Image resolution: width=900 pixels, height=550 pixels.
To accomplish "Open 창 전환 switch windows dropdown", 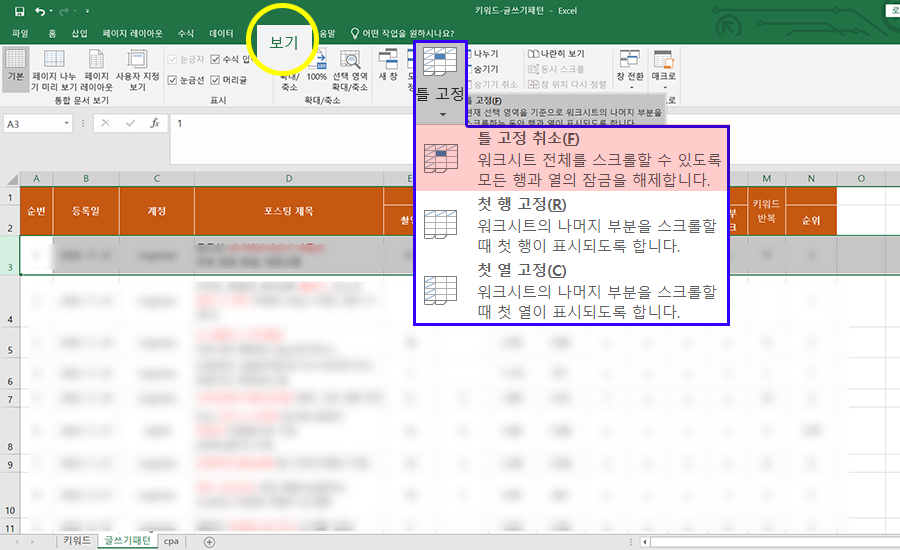I will click(x=630, y=69).
